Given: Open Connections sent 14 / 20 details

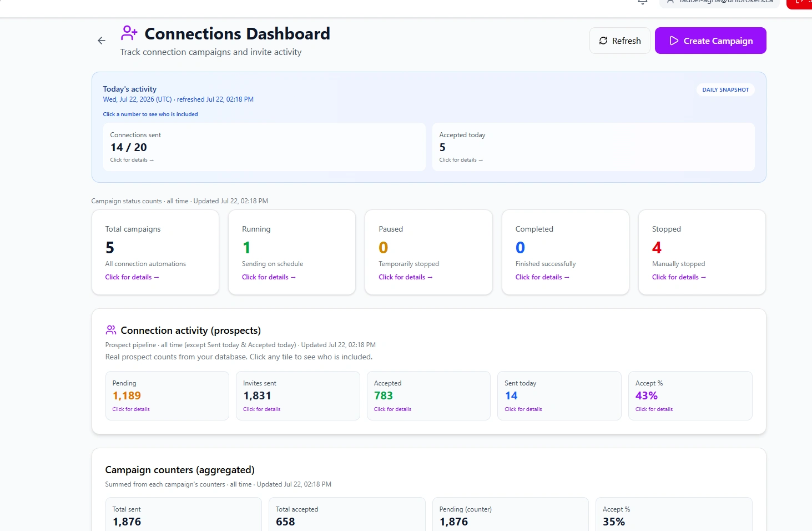Looking at the screenshot, I should pos(264,147).
